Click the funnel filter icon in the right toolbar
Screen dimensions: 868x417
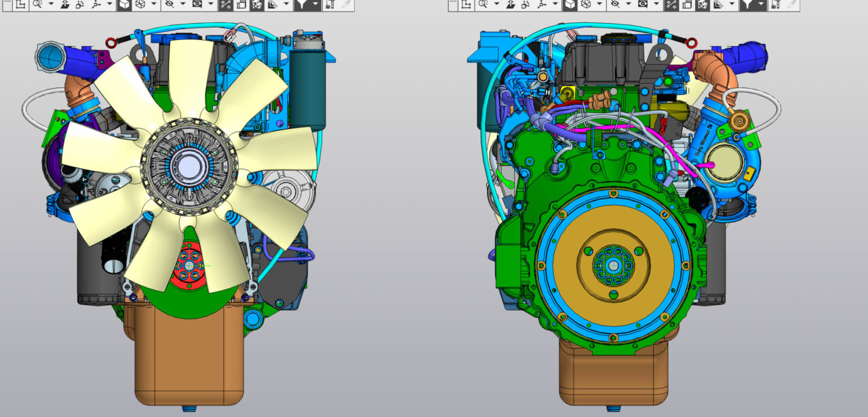coord(747,4)
